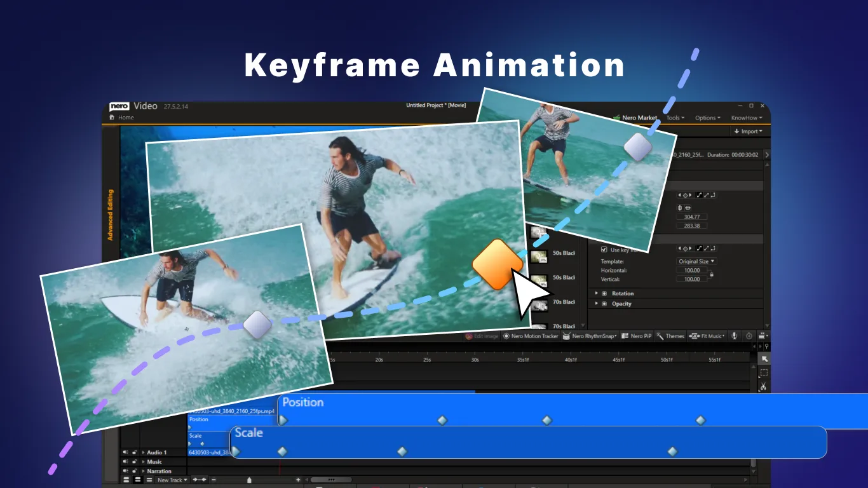Expand the Audio 1 track

[x=143, y=452]
